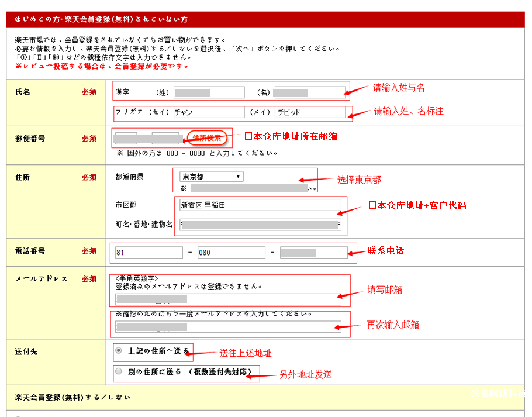The height and width of the screenshot is (417, 532).
Task: Open the 都道府県 prefecture dropdown showing 東京都
Action: point(210,177)
